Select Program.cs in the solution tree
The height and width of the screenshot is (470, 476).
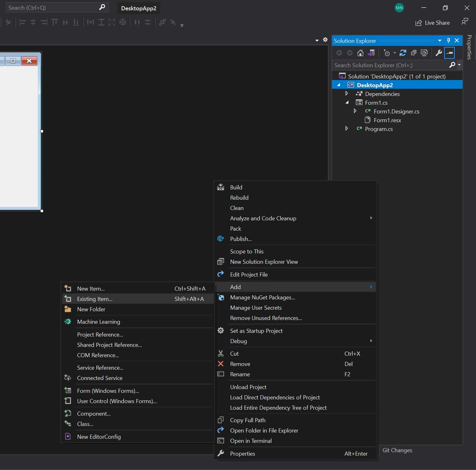tap(379, 129)
